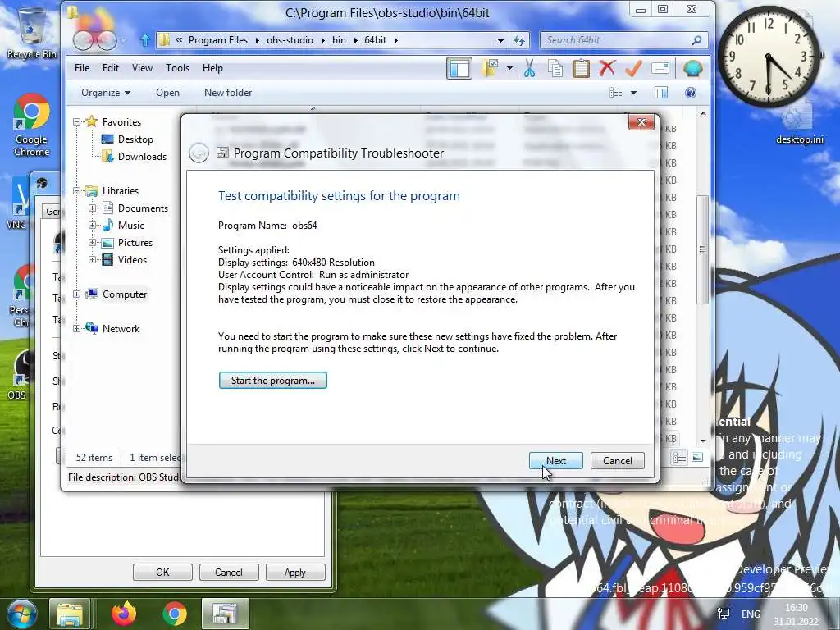Viewport: 840px width, 630px height.
Task: Open the view options dropdown arrow
Action: [634, 93]
